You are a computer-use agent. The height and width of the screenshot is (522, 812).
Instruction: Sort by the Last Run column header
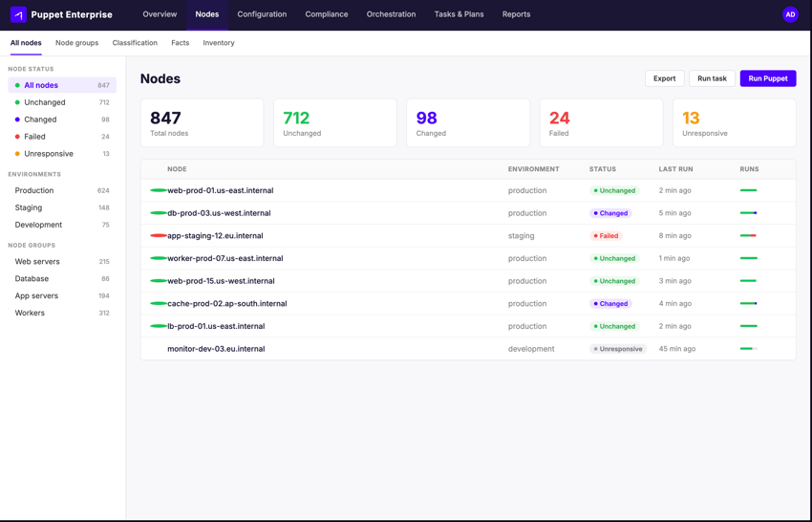tap(675, 169)
